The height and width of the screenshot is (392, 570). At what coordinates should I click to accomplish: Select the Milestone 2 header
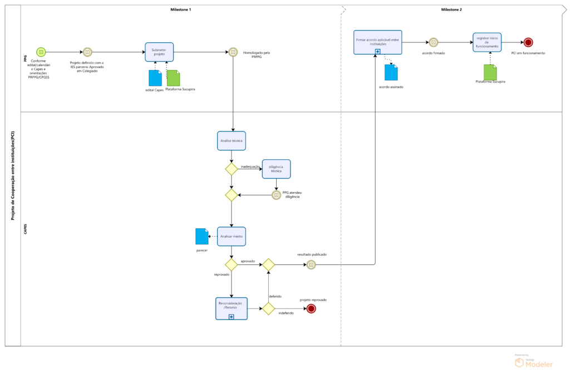point(451,10)
